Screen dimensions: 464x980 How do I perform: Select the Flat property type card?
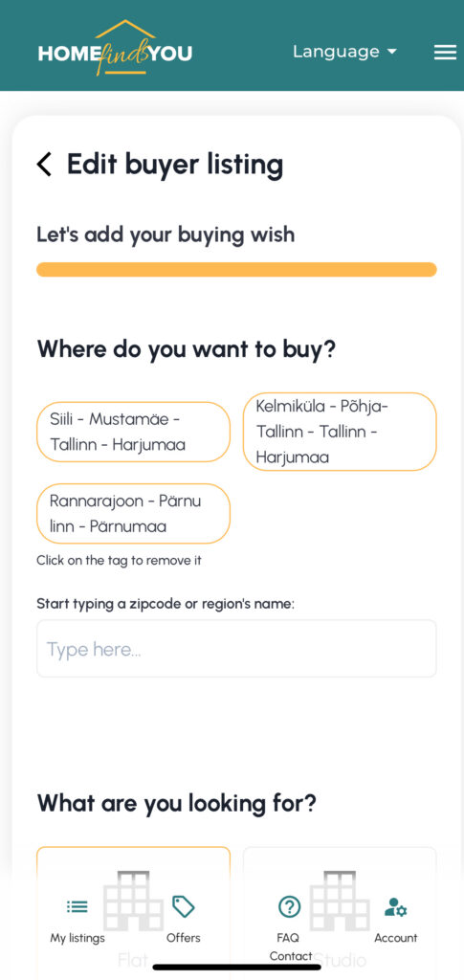[x=134, y=913]
